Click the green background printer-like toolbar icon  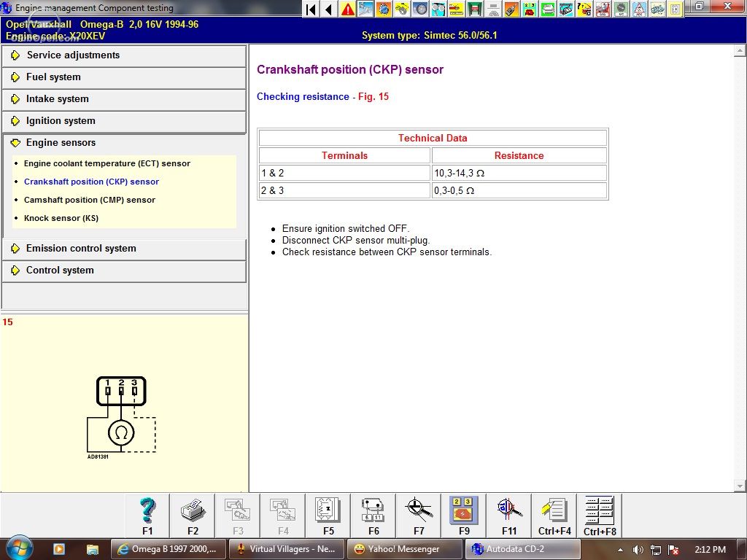click(x=547, y=9)
